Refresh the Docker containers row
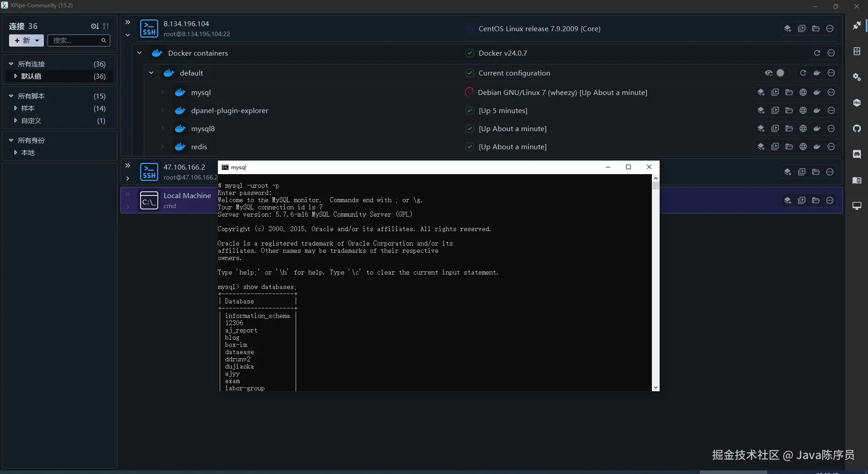Screen dimensions: 868x474 (817, 53)
